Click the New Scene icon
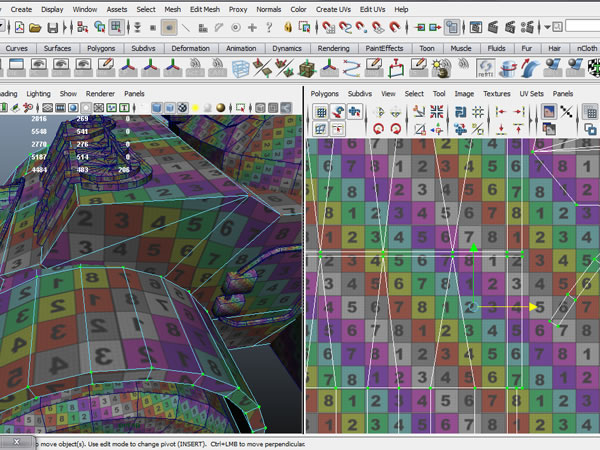 (x=20, y=28)
